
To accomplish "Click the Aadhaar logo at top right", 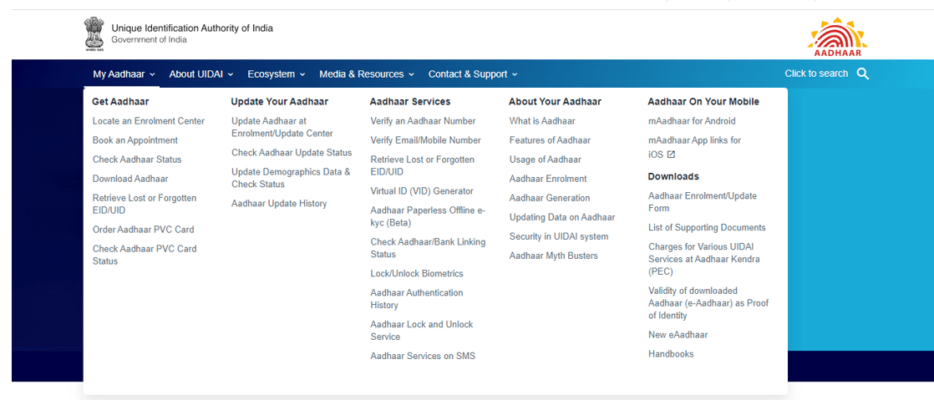I will pos(837,36).
